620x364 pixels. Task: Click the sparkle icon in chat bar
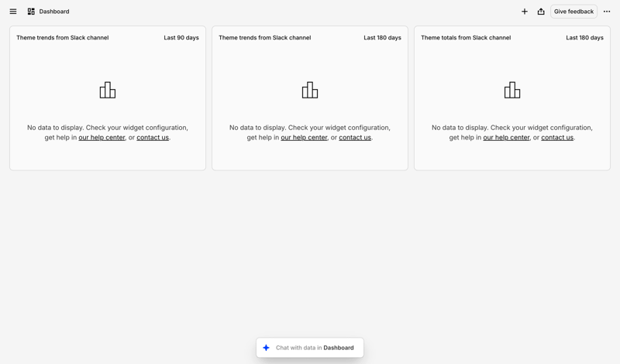(267, 348)
